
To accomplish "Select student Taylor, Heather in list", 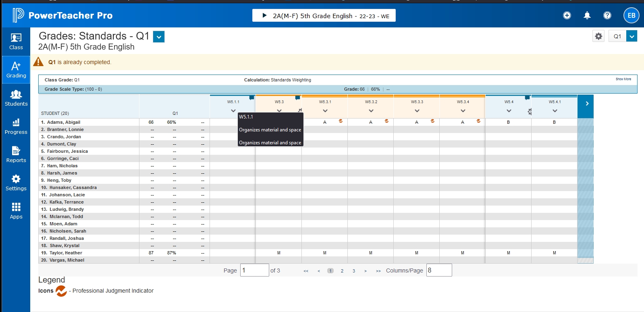I will pyautogui.click(x=66, y=253).
